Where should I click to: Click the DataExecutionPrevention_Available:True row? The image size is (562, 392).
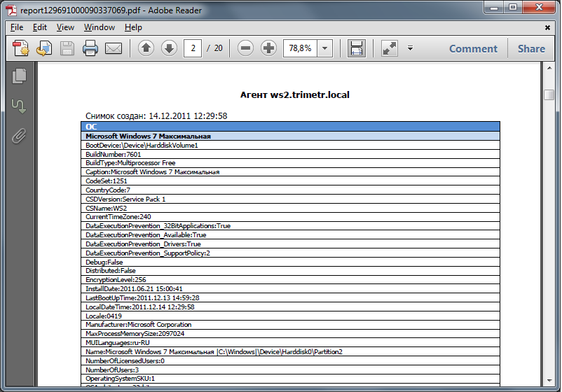290,234
